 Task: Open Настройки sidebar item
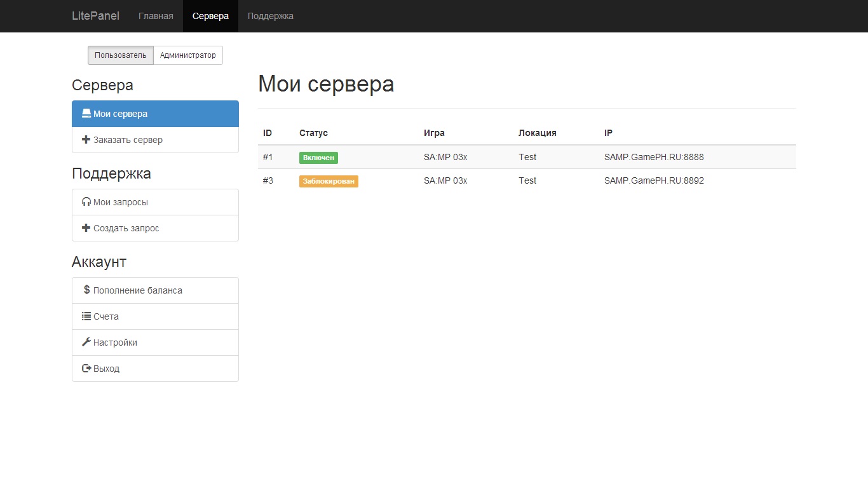(155, 342)
